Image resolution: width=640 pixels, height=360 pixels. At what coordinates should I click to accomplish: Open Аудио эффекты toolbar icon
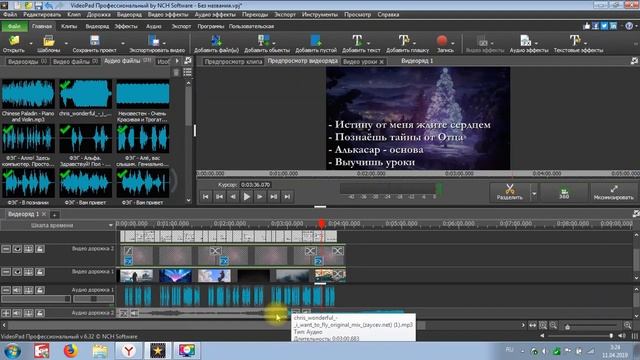(526, 40)
